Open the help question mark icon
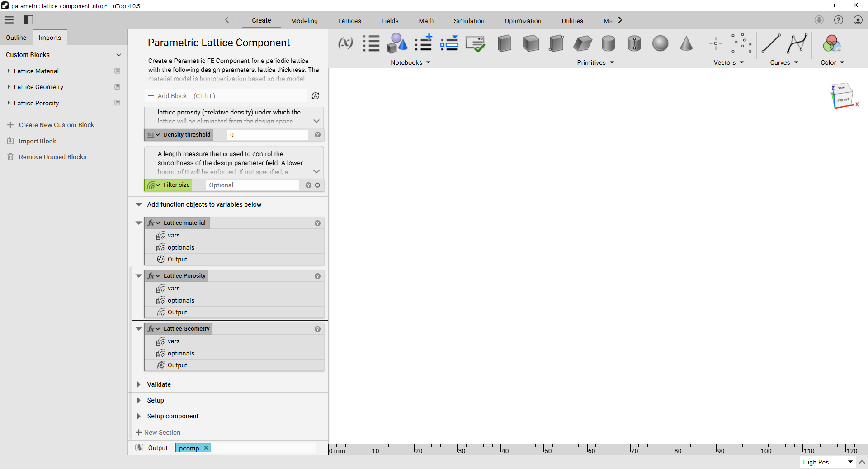The width and height of the screenshot is (868, 469). pyautogui.click(x=839, y=20)
